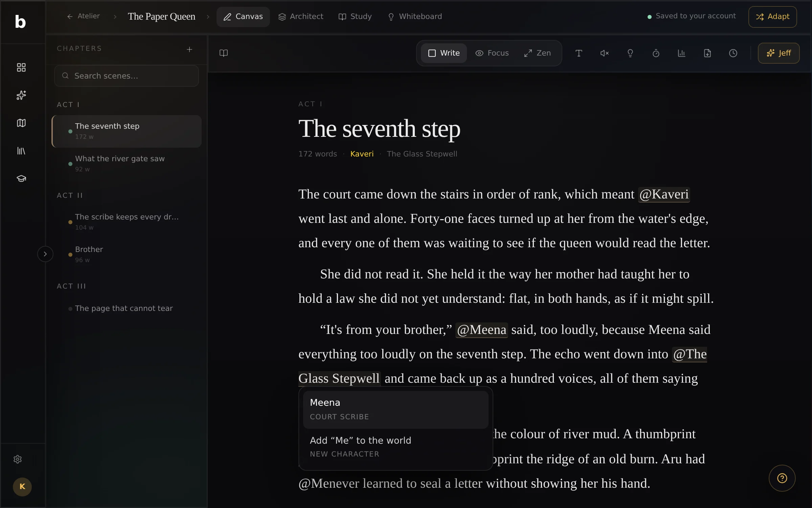This screenshot has width=812, height=508.
Task: Click the export file download icon
Action: [x=707, y=53]
